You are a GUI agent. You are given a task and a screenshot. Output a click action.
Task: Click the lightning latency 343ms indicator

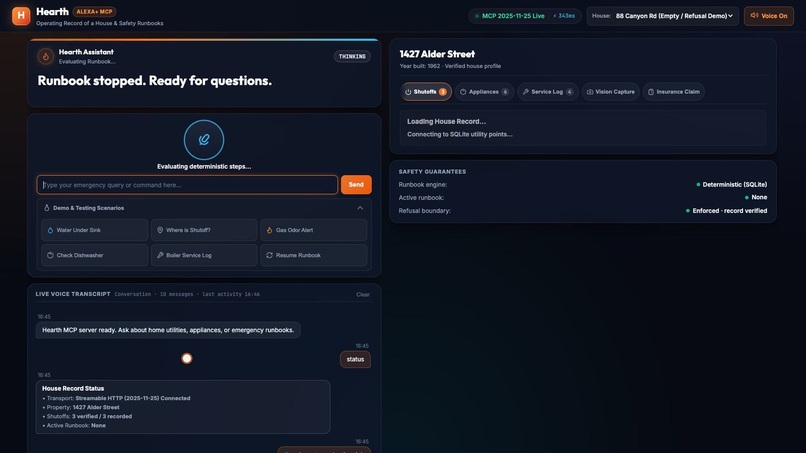tap(564, 16)
